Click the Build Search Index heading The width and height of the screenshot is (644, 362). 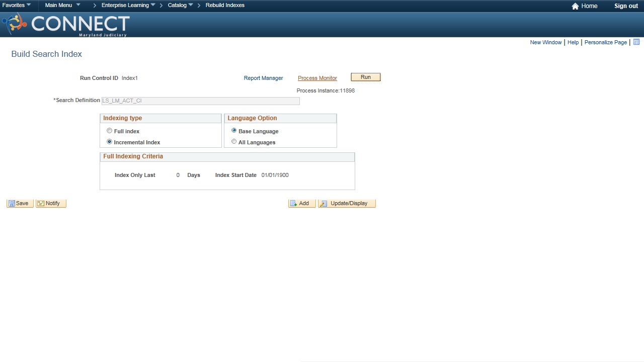tap(46, 54)
